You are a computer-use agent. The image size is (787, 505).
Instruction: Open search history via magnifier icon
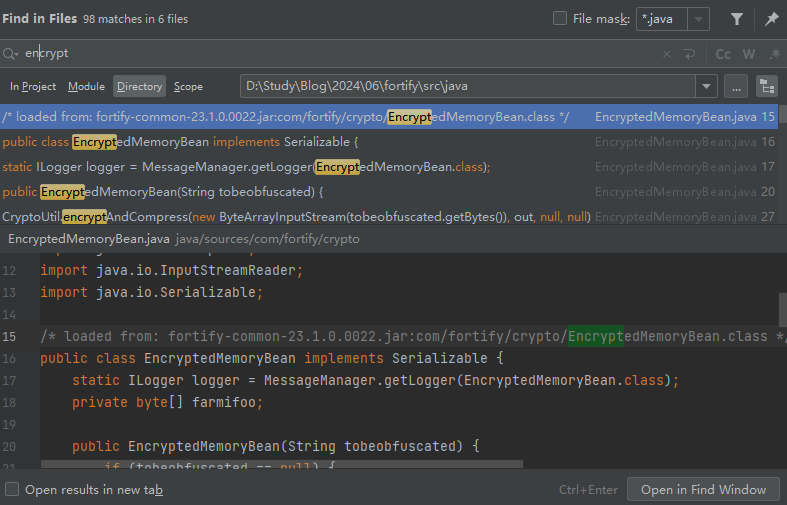(11, 54)
